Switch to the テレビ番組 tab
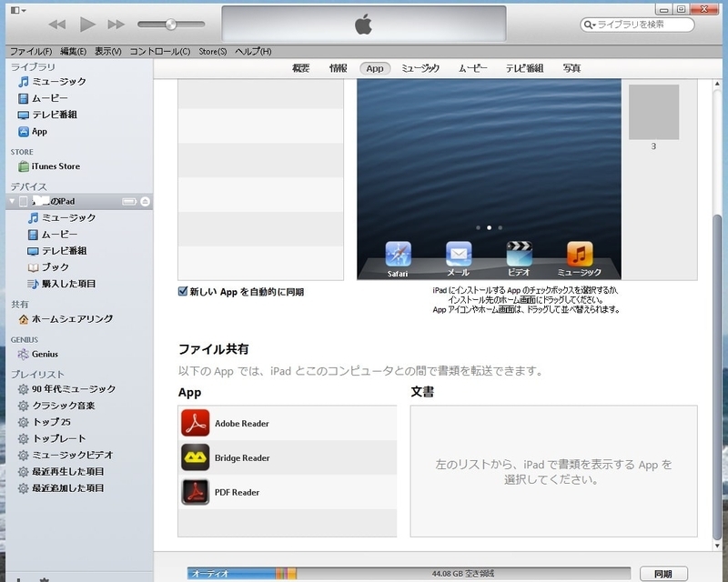The height and width of the screenshot is (582, 728). pos(524,68)
